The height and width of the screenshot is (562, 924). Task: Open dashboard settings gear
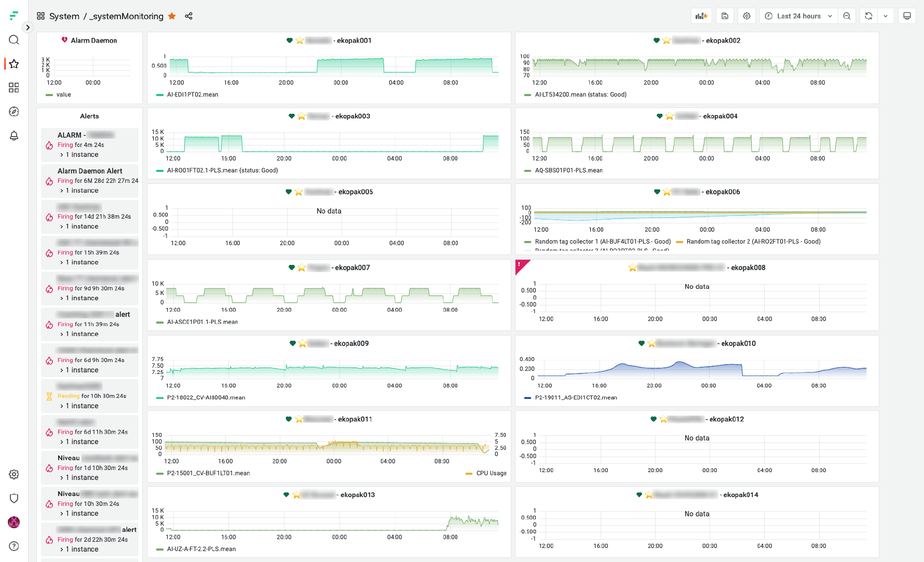point(746,16)
